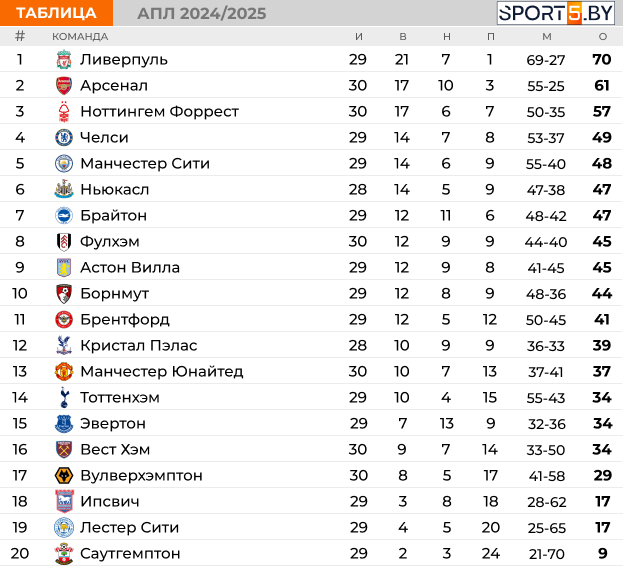Click the Southampton club crest
The height and width of the screenshot is (566, 623).
click(64, 553)
